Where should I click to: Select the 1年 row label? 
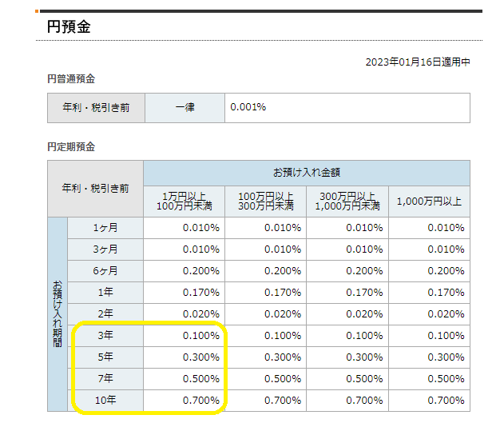105,293
